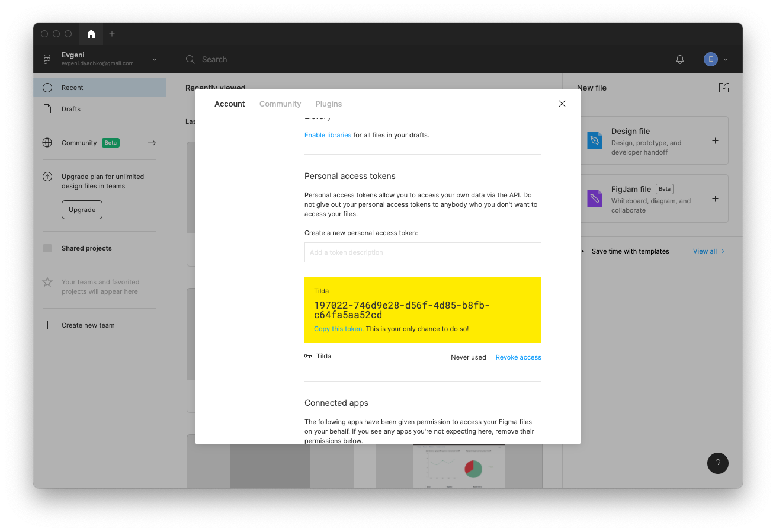This screenshot has height=532, width=776.
Task: Click the arrow next to Community Beta
Action: (152, 143)
